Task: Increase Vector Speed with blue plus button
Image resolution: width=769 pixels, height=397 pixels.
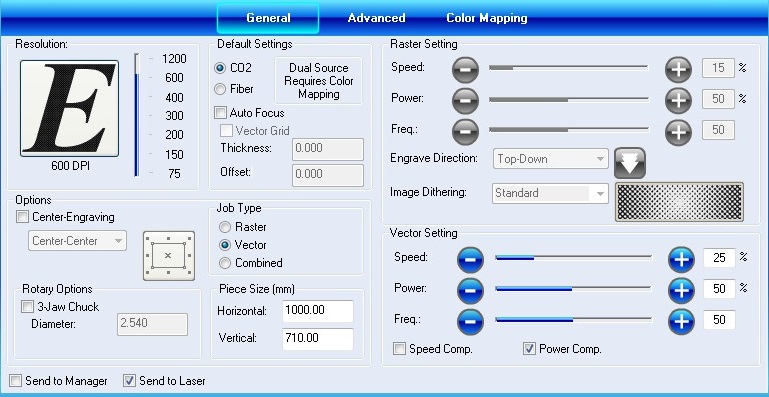Action: tap(681, 260)
